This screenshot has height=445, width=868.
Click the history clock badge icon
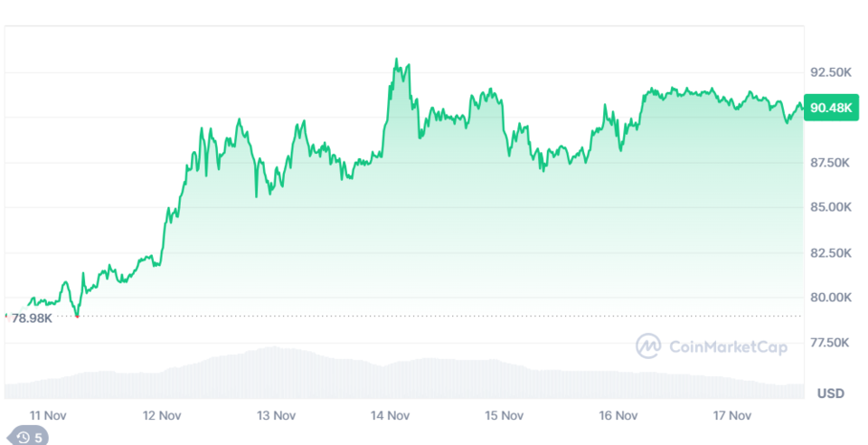coord(24,438)
